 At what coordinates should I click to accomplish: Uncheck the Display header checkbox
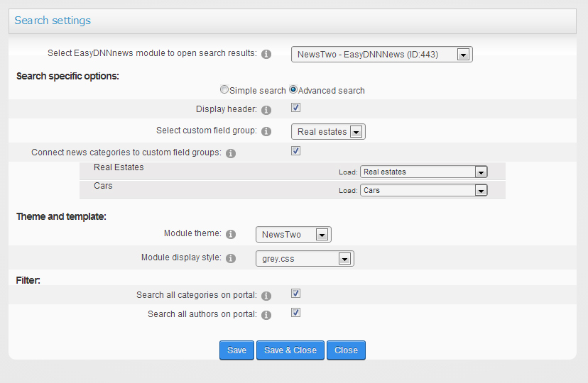295,108
